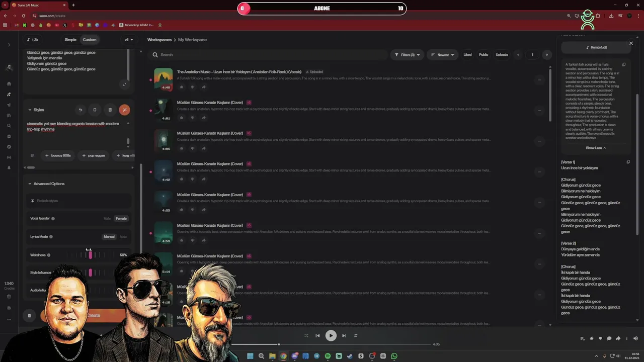Image resolution: width=644 pixels, height=362 pixels.
Task: Collapse the Advanced Options section
Action: pyautogui.click(x=46, y=184)
